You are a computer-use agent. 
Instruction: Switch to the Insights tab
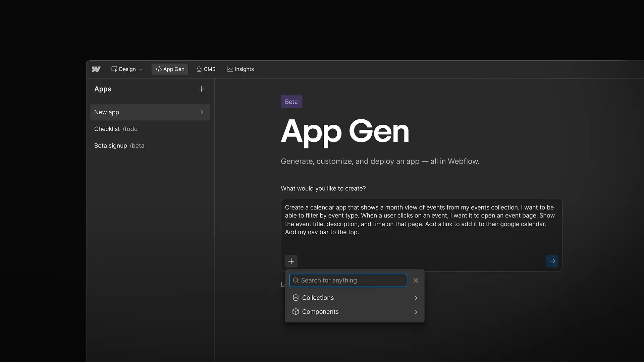[x=240, y=69]
